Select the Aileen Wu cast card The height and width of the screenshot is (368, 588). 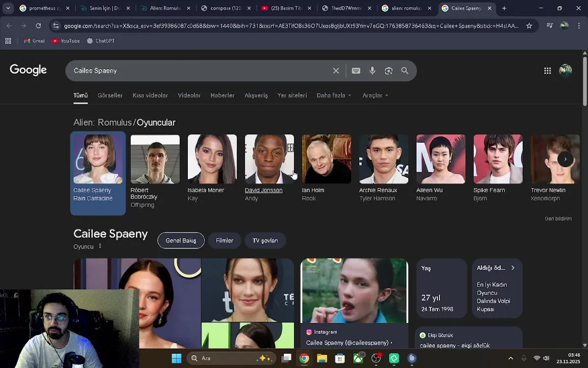440,168
